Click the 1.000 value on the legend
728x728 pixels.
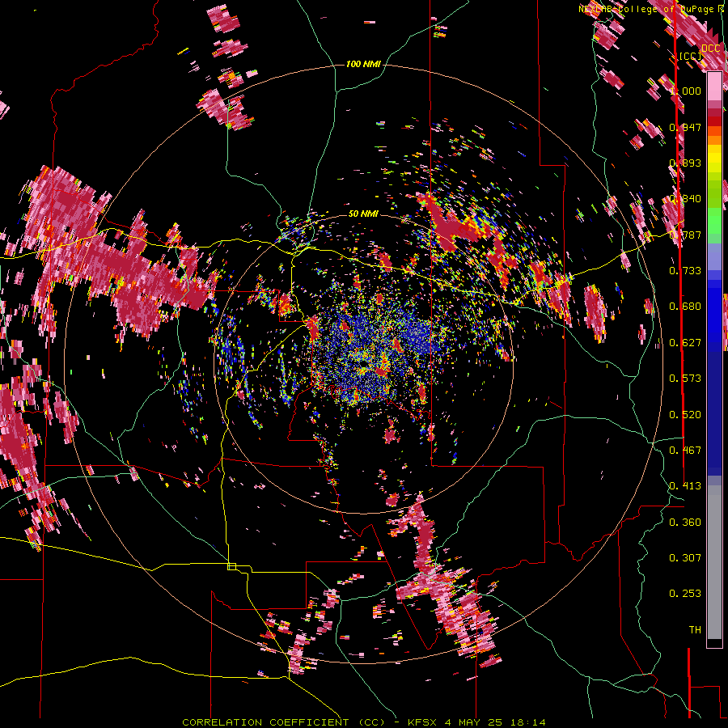685,91
